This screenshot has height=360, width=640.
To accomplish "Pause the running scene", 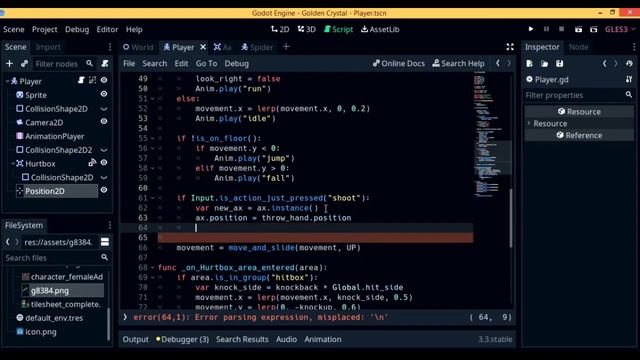I will 546,29.
